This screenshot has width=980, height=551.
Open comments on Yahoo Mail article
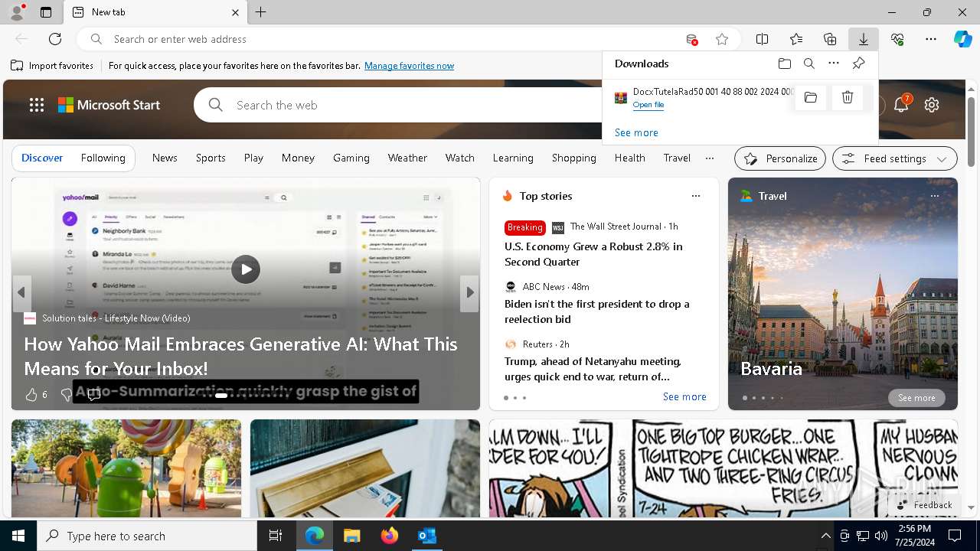[x=93, y=395]
